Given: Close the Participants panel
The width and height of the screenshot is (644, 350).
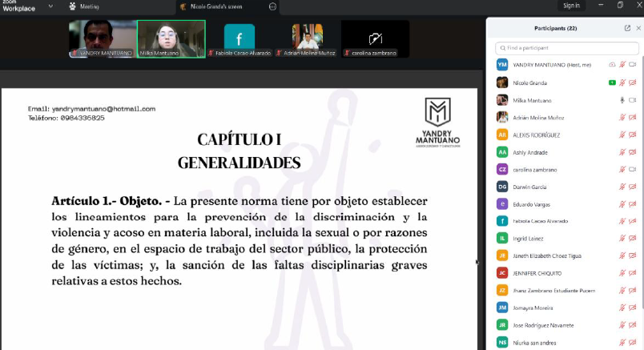Looking at the screenshot, I should coord(638,28).
